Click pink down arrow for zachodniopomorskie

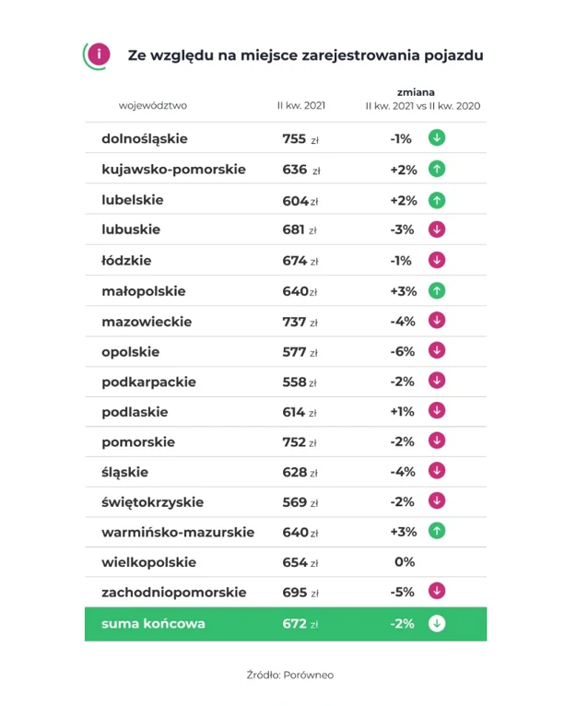point(437,592)
